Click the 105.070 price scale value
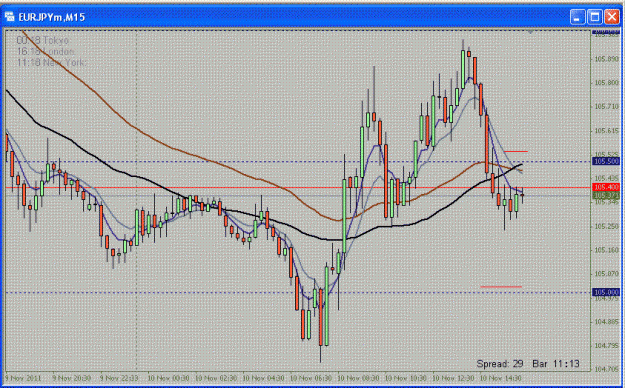Viewport: 625px width, 388px height. [x=607, y=274]
